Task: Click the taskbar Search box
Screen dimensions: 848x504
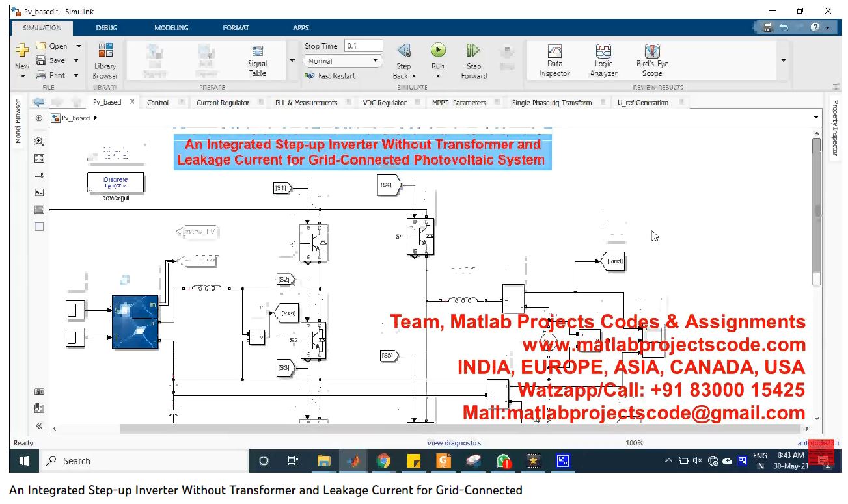Action: (x=145, y=461)
